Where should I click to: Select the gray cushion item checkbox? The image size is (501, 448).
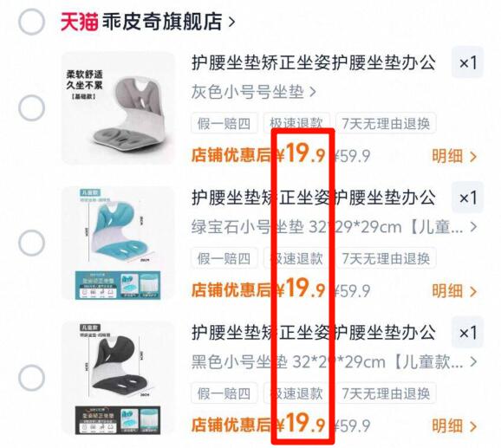(31, 108)
